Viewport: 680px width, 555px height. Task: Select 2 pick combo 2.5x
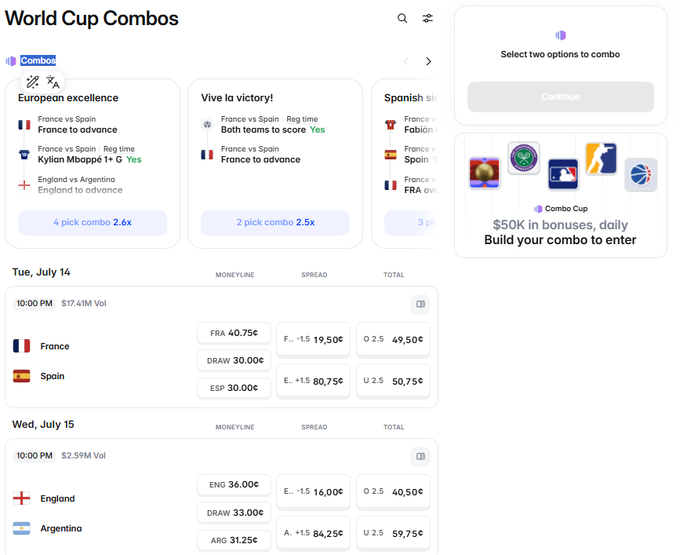tap(275, 222)
